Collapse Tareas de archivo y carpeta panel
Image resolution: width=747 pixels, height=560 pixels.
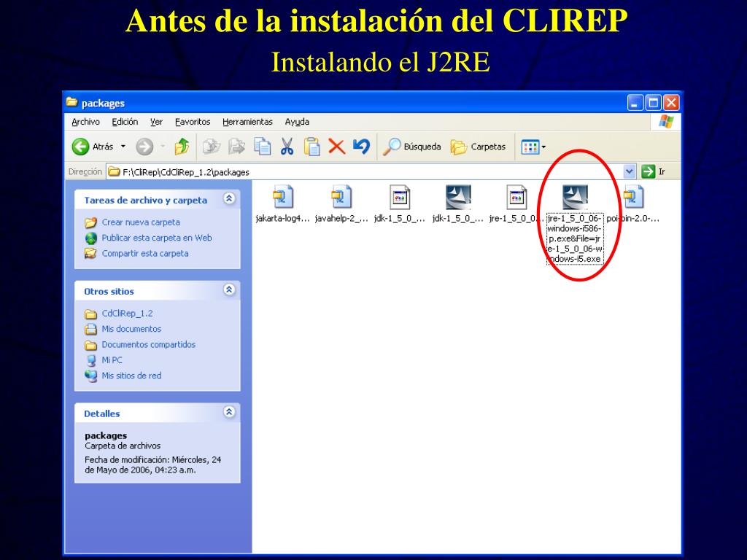229,198
